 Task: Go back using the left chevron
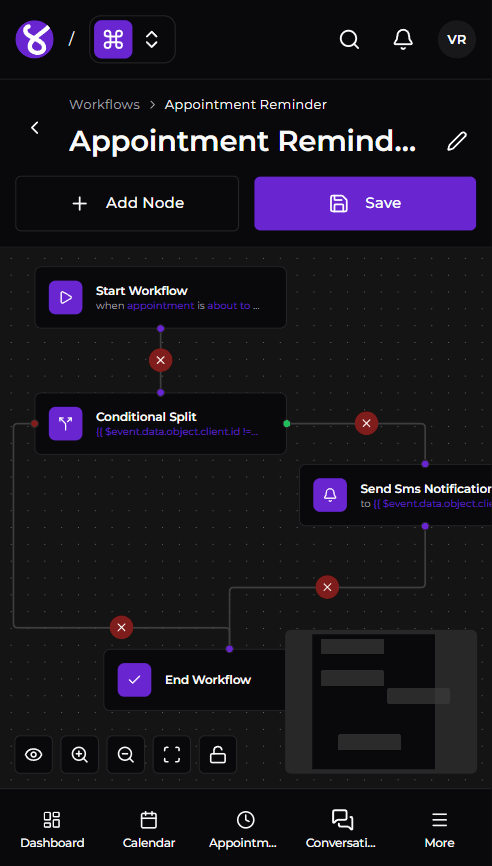point(35,128)
